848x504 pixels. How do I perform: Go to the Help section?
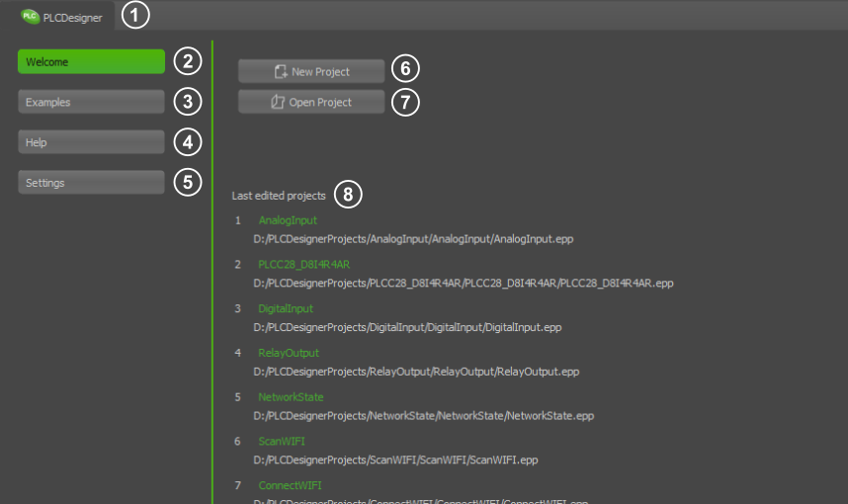click(91, 142)
